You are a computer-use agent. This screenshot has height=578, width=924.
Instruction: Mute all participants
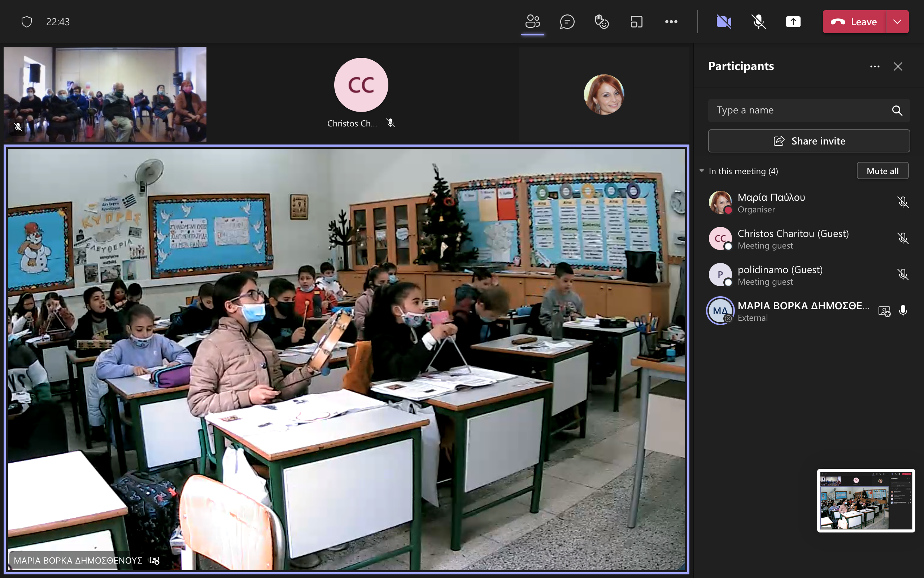click(882, 171)
